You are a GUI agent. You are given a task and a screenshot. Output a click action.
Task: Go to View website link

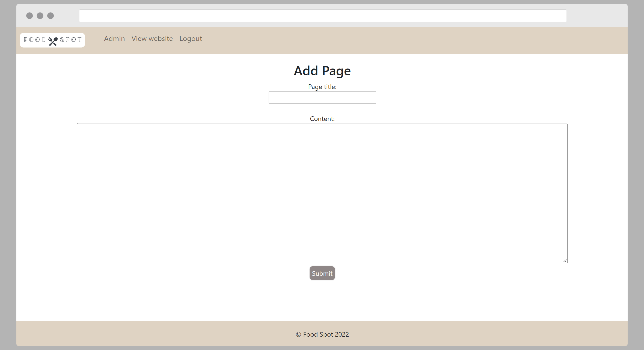point(152,39)
